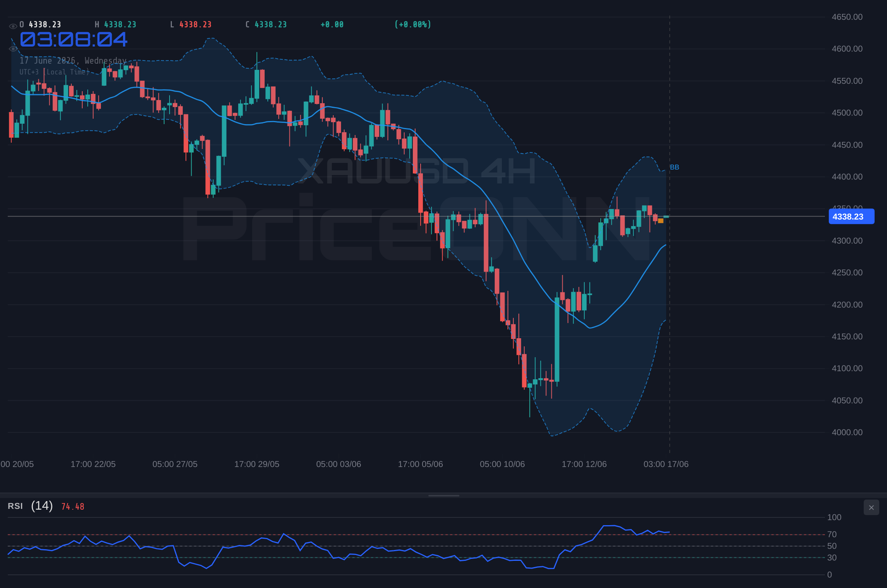Click the orange marker beside the latest candle

pos(661,221)
